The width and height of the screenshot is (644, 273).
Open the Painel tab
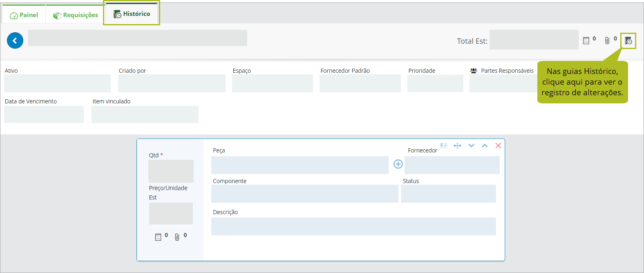[24, 15]
